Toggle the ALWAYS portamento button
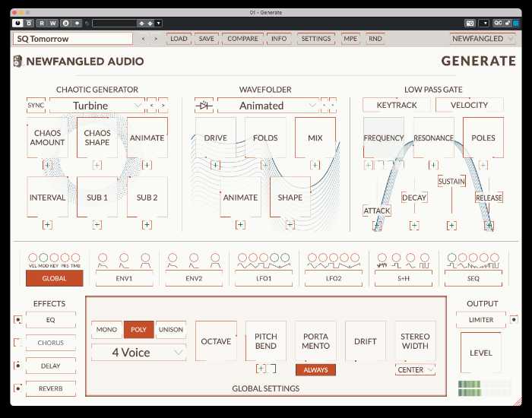Screen dimensions: 532x418 coord(315,370)
